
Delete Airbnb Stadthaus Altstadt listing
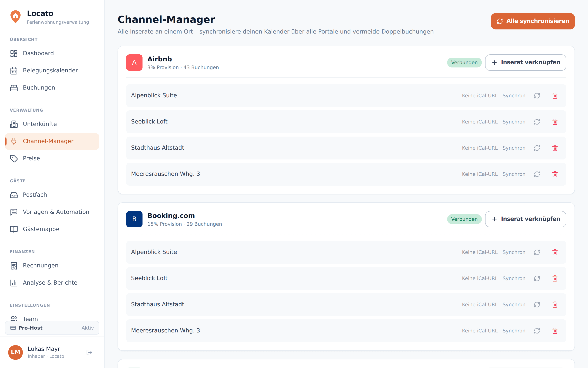(x=555, y=148)
